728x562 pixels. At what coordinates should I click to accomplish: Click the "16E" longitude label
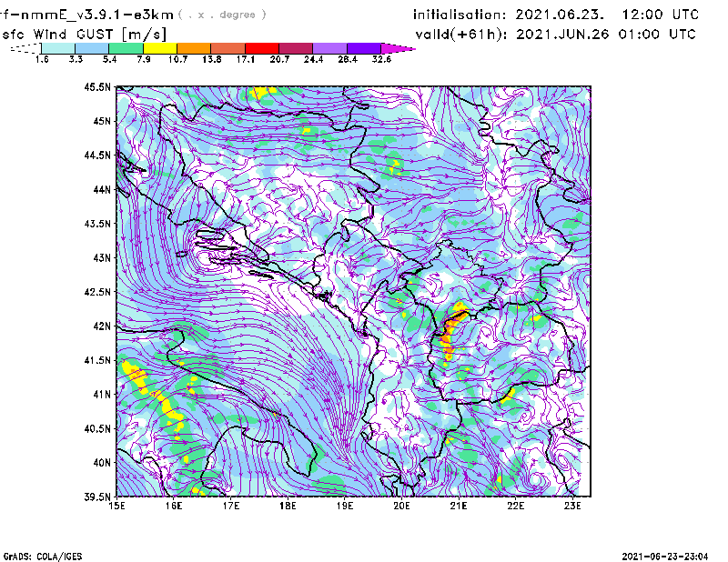click(x=174, y=506)
